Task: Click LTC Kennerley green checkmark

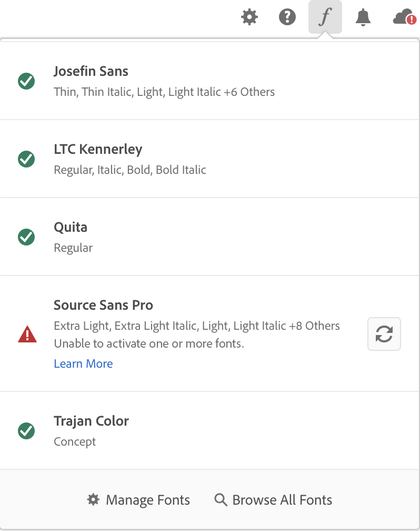Action: pos(26,159)
